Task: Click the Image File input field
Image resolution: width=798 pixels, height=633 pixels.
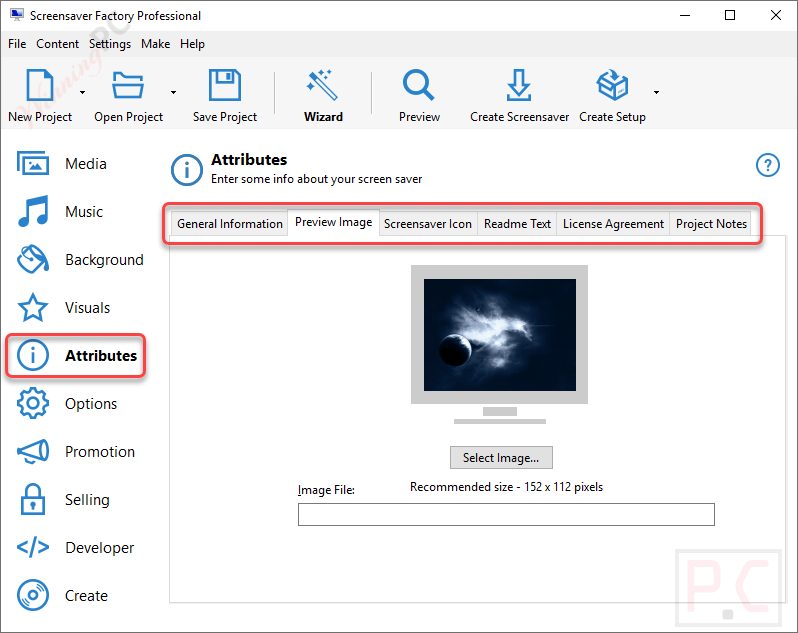Action: 506,514
